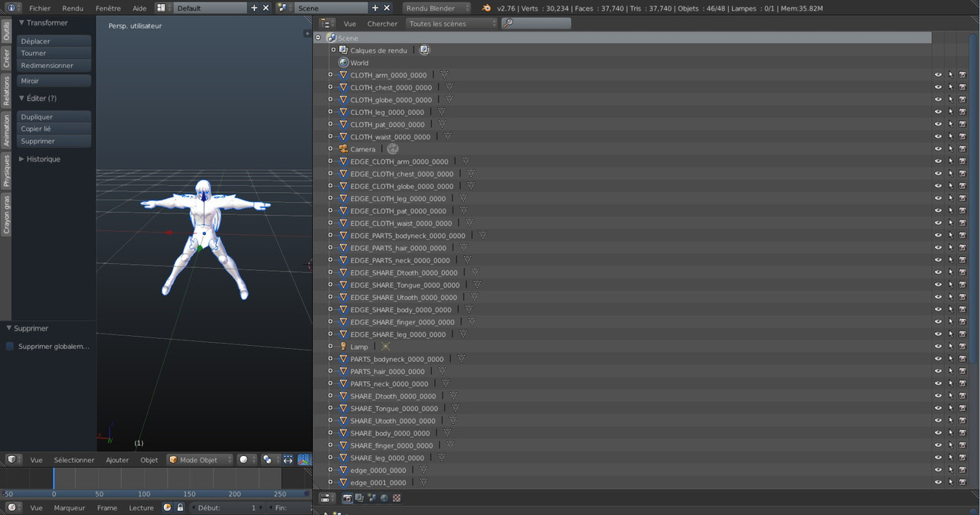Viewport: 980px width, 515px height.
Task: Expand EDGE_PARTS_hair_0000_0000 tree item
Action: pyautogui.click(x=331, y=248)
